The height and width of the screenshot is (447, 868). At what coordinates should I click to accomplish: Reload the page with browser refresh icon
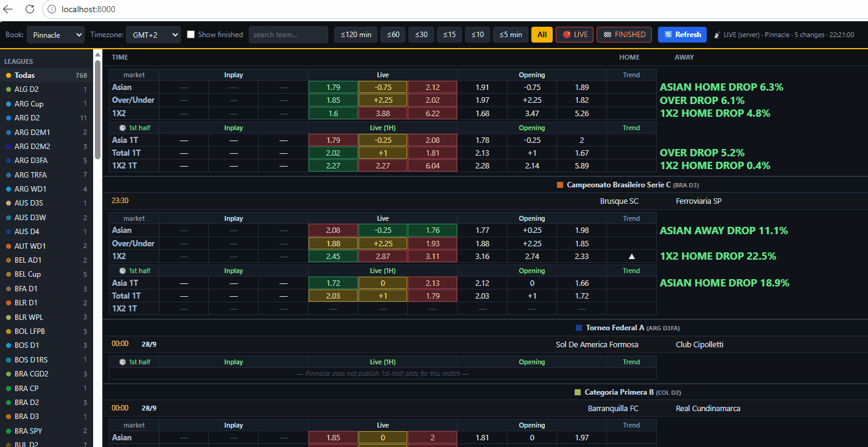(x=29, y=9)
